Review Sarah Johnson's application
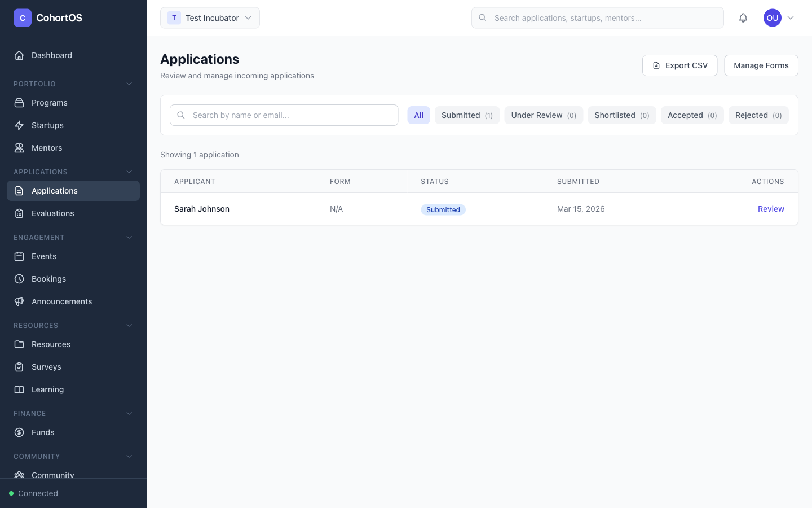This screenshot has height=508, width=812. tap(771, 209)
